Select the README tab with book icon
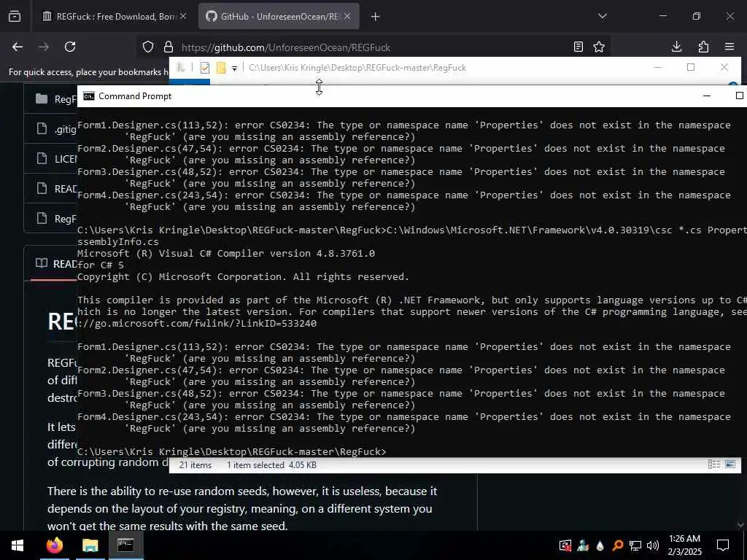 pos(56,263)
